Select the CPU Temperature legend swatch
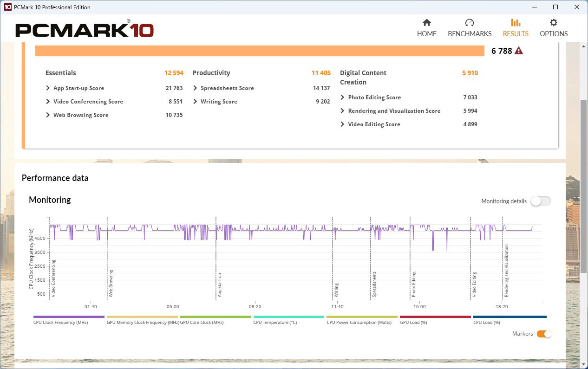Viewport: 588px width, 369px height. coord(289,317)
